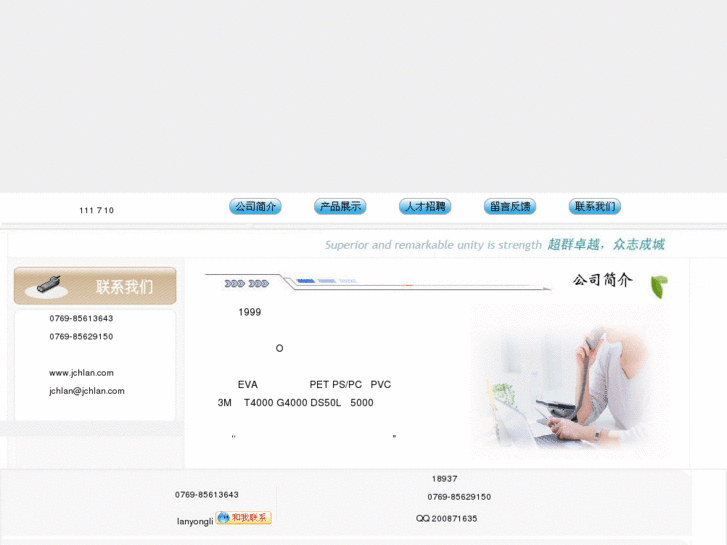Click the 联系我们 sidebar banner
Screen dimensions: 727x545
95,286
